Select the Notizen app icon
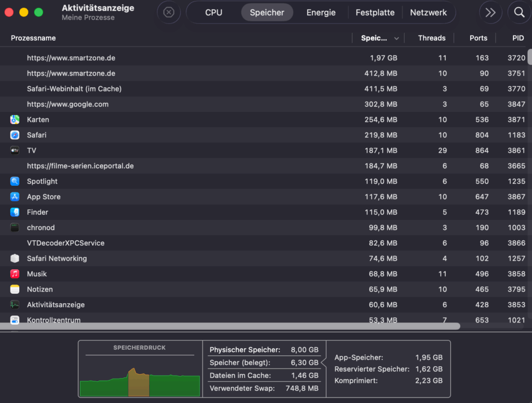 [x=15, y=289]
